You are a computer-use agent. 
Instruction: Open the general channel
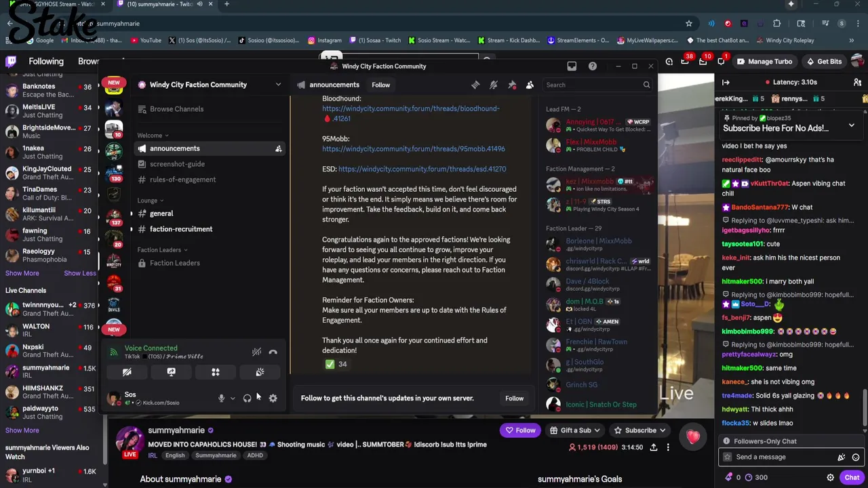click(x=210, y=213)
